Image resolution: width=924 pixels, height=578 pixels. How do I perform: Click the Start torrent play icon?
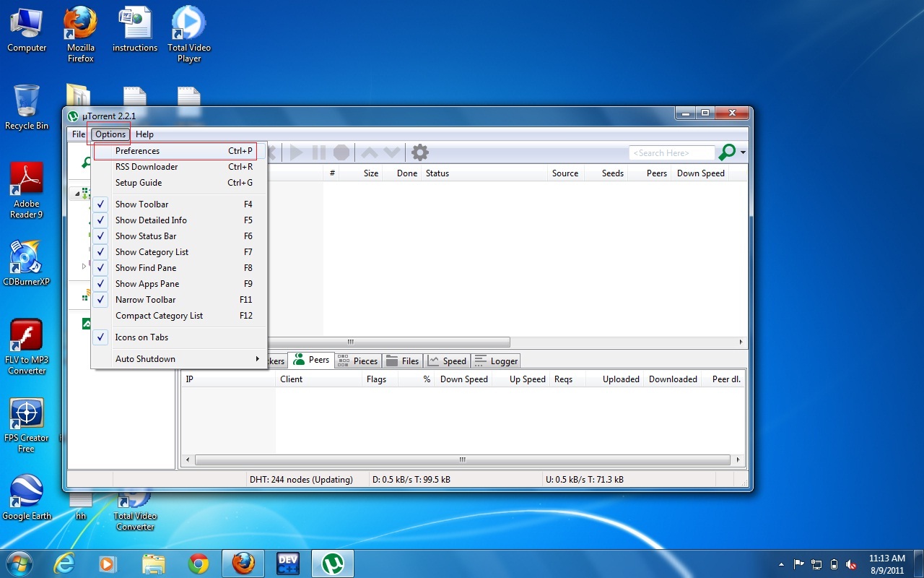(296, 152)
